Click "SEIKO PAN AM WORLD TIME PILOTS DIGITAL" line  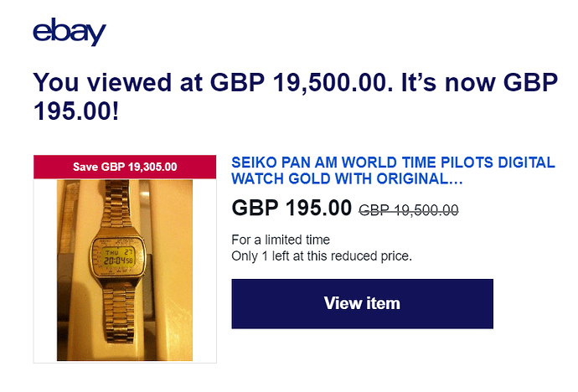pos(393,162)
